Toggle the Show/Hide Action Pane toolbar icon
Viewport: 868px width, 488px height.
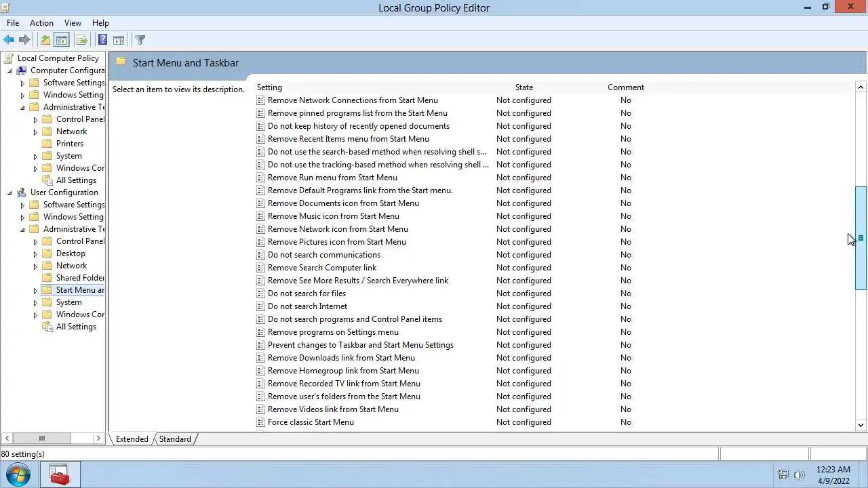[x=119, y=40]
